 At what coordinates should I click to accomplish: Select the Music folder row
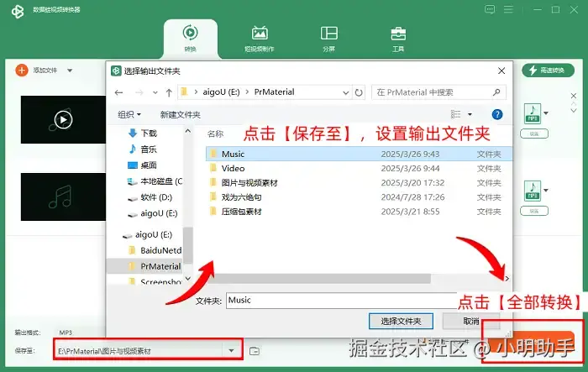(x=359, y=154)
